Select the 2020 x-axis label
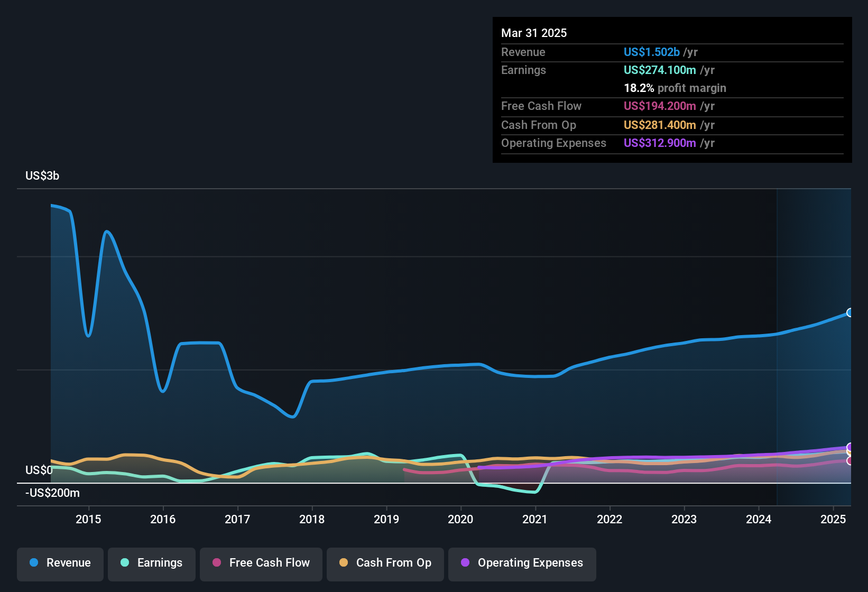Image resolution: width=868 pixels, height=592 pixels. [460, 519]
